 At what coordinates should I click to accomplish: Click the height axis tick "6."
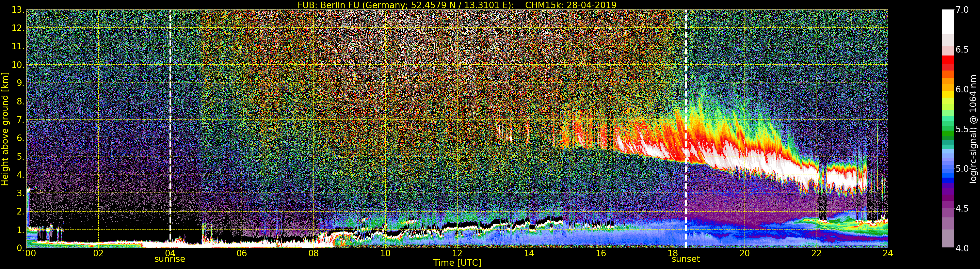[x=21, y=138]
